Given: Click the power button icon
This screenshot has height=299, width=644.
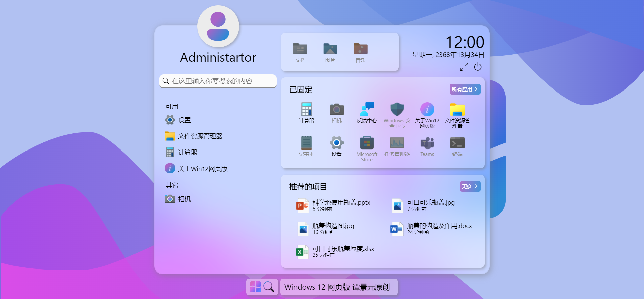Looking at the screenshot, I should click(478, 67).
